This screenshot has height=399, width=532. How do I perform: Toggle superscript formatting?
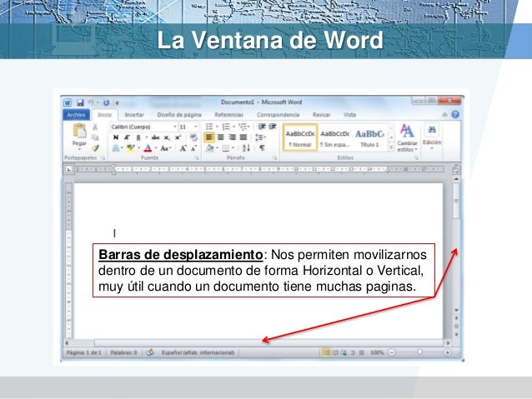point(178,137)
